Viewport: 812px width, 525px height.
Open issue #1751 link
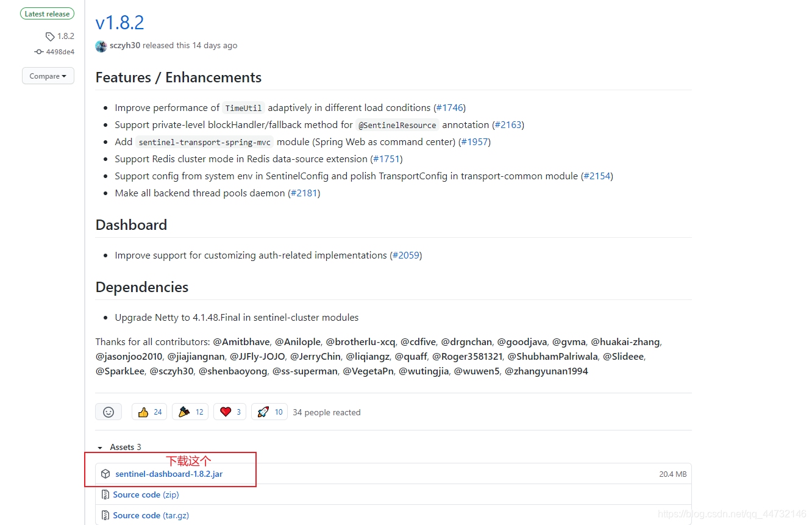pos(386,159)
